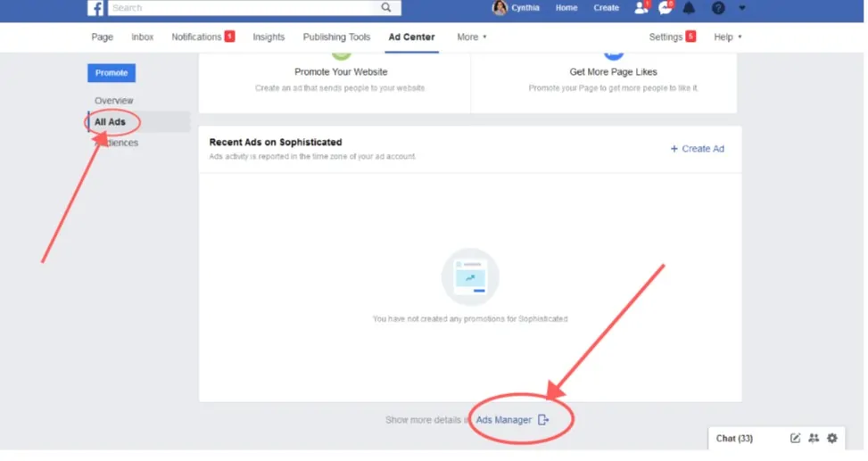Open the Messenger icon

(665, 8)
